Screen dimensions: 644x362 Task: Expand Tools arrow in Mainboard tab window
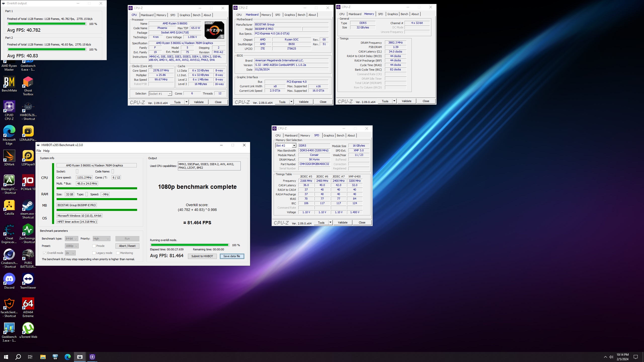click(x=291, y=102)
